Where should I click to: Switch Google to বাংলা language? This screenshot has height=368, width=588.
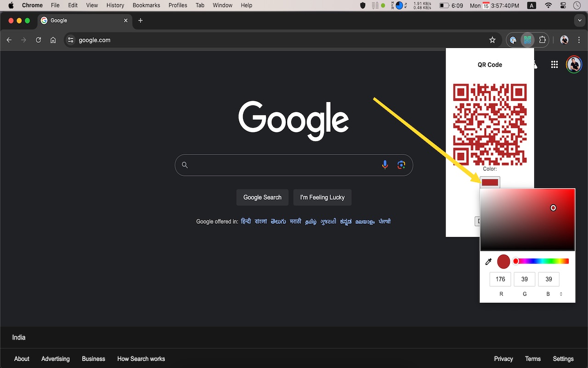pos(261,221)
